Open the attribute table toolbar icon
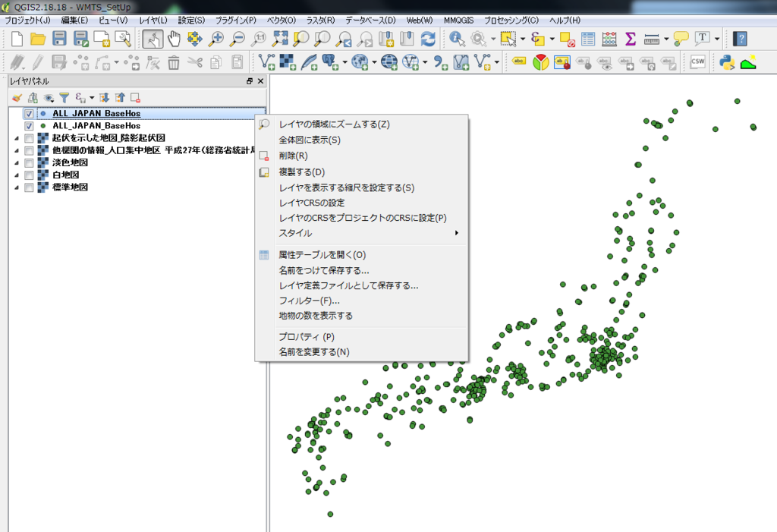 click(588, 39)
